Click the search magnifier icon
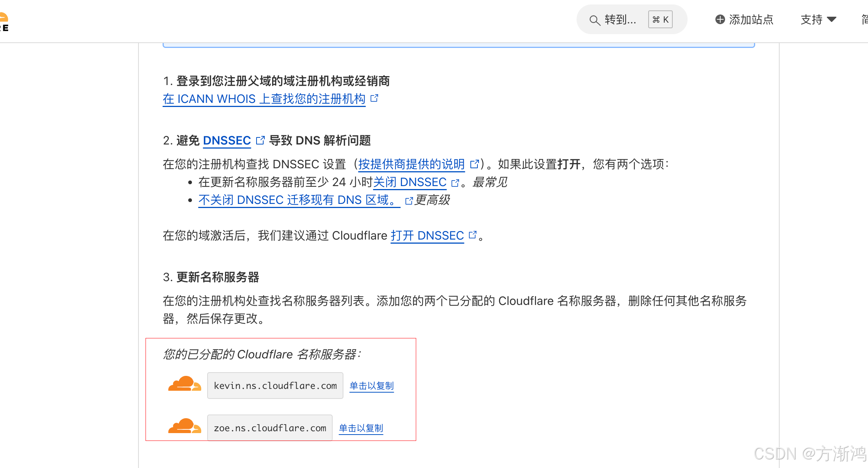Viewport: 868px width, 468px height. pos(594,20)
